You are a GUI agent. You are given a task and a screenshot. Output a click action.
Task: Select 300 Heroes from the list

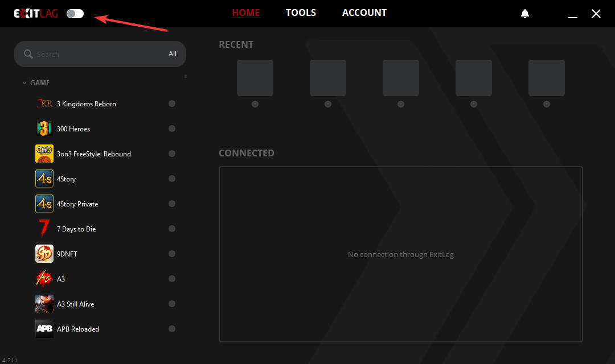(73, 129)
